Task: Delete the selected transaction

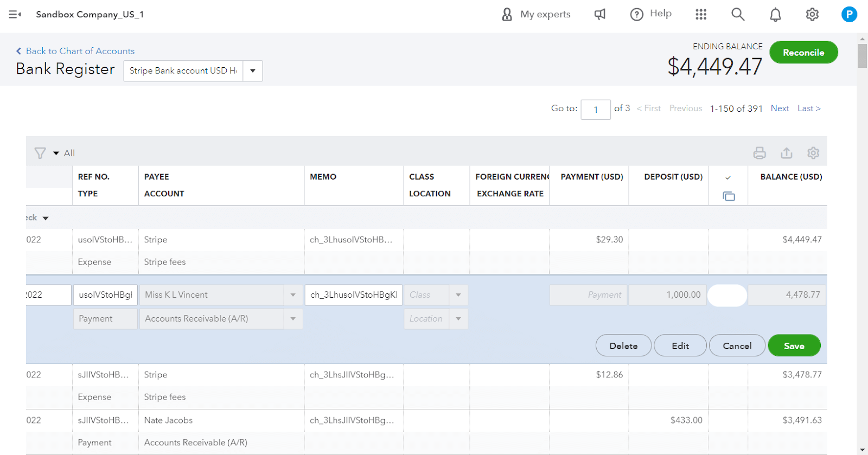Action: pos(623,346)
